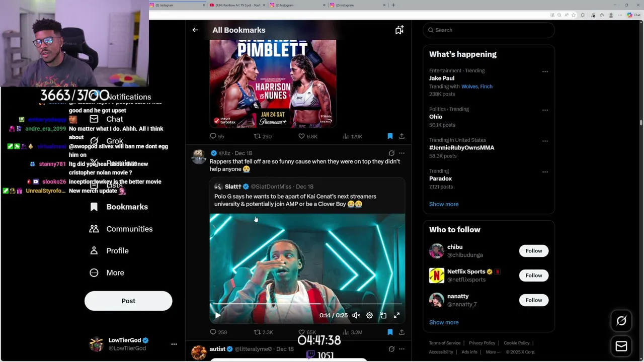The height and width of the screenshot is (362, 644).
Task: Open the Messages floating button
Action: [x=621, y=346]
